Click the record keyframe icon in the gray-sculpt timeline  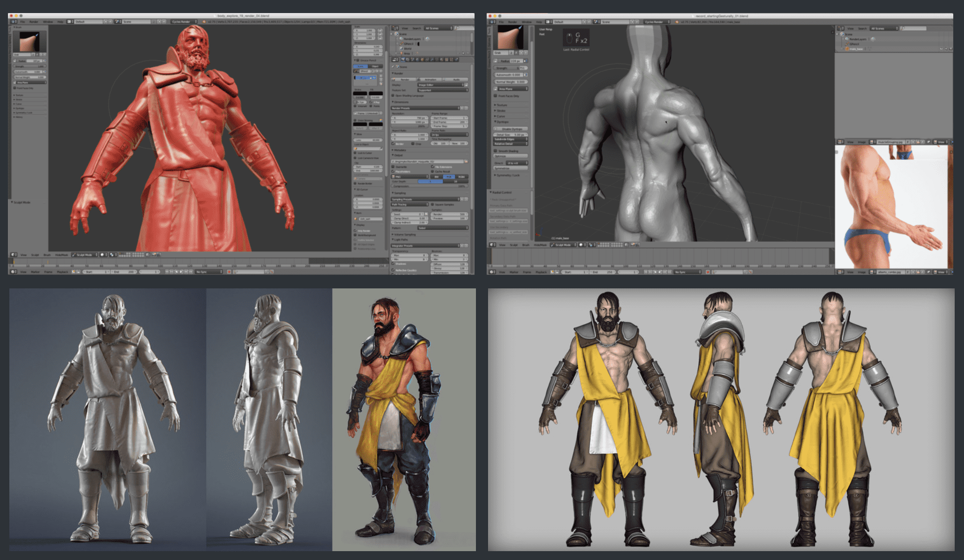coord(708,272)
